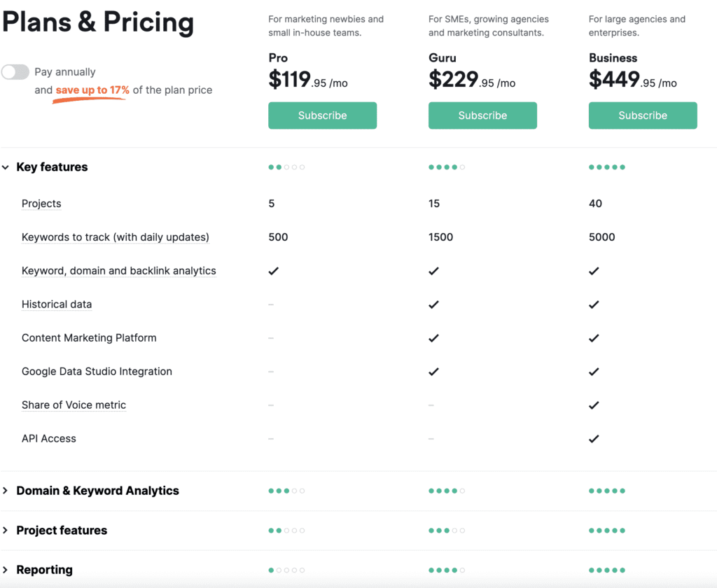Click Business checkmark for API Access

click(x=594, y=439)
